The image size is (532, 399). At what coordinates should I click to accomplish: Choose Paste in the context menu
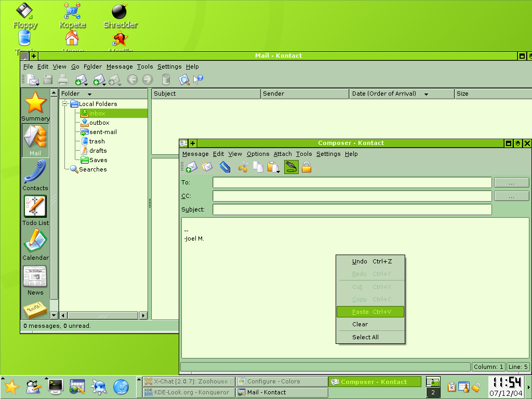click(370, 312)
